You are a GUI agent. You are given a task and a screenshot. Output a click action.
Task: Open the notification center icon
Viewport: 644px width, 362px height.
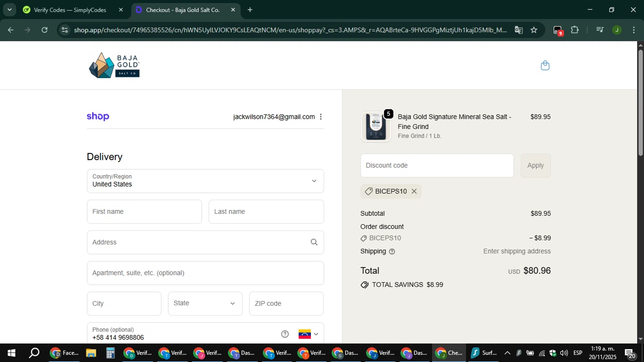point(630,354)
